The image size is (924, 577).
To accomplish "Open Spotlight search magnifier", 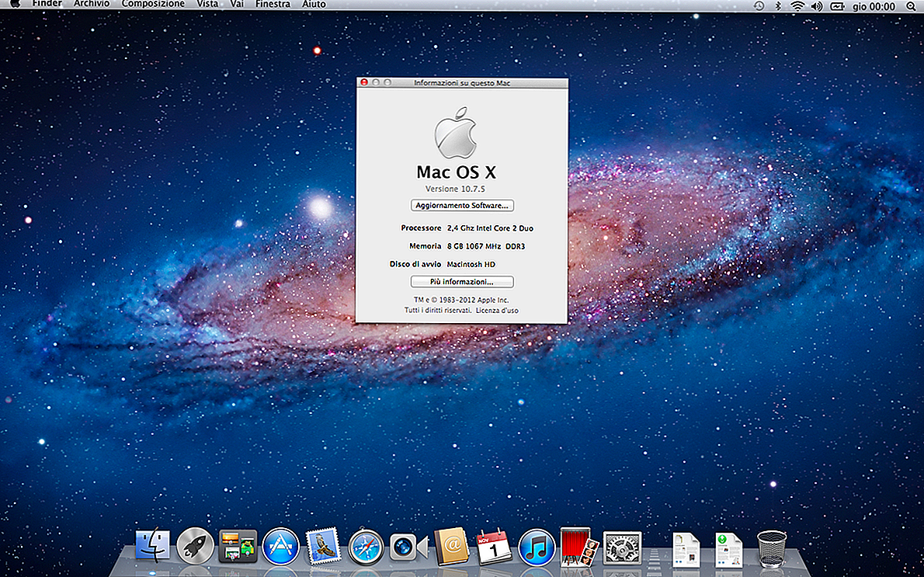I will [910, 6].
